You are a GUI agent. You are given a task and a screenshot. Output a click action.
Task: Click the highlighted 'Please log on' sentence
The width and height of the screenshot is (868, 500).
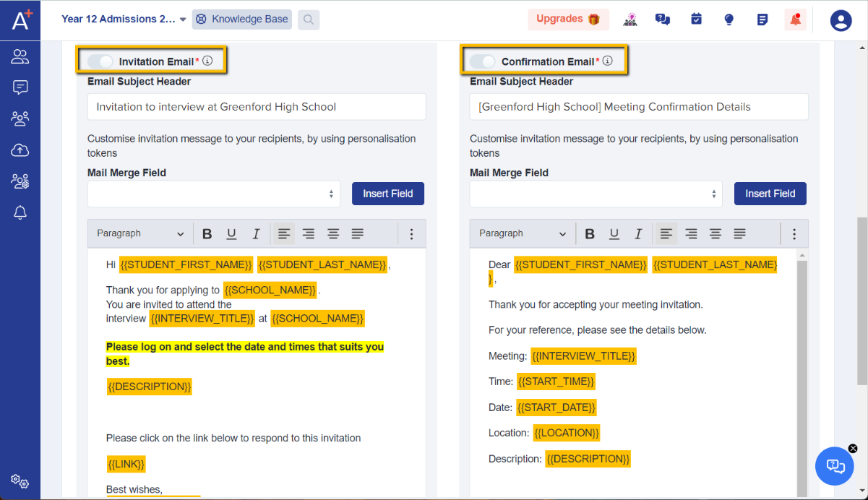245,354
